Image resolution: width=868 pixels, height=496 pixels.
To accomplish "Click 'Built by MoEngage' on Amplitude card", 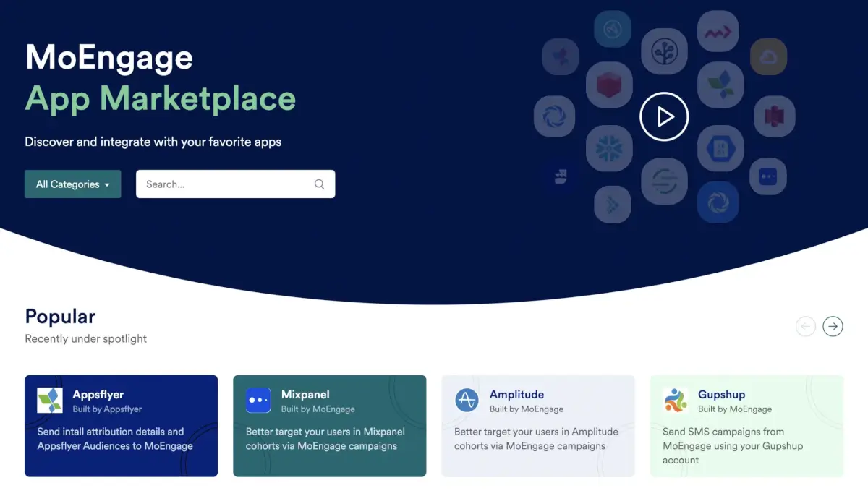I will [x=527, y=409].
